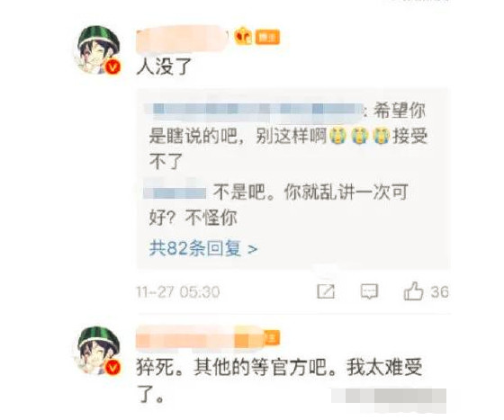The image size is (504, 420).
Task: Click the blurred replier name before 不是吧
Action: pos(175,192)
